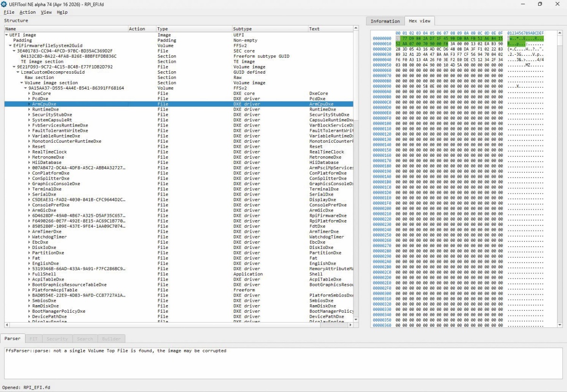The image size is (567, 392).
Task: Collapse the EfiFirmwareFileSystem2Guid volume node
Action: [x=10, y=46]
